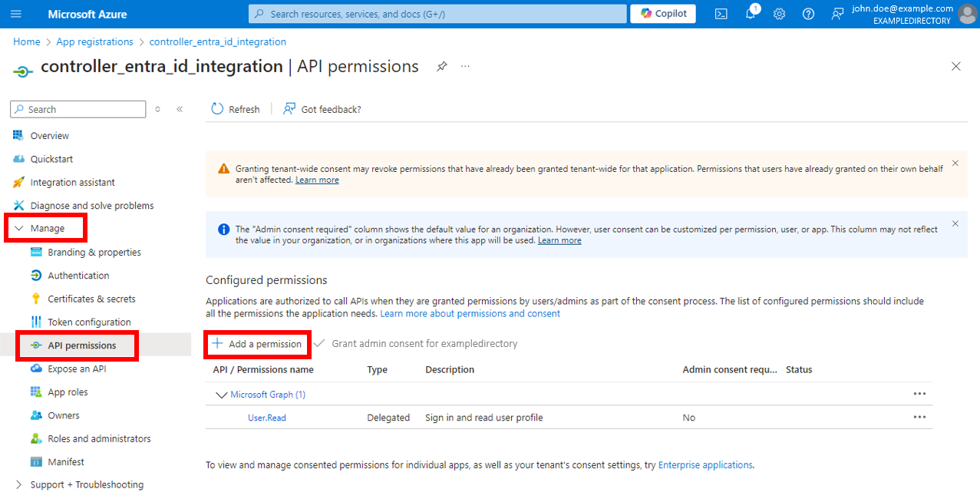Open the feedback smiley icon
The height and width of the screenshot is (499, 980).
pos(836,13)
